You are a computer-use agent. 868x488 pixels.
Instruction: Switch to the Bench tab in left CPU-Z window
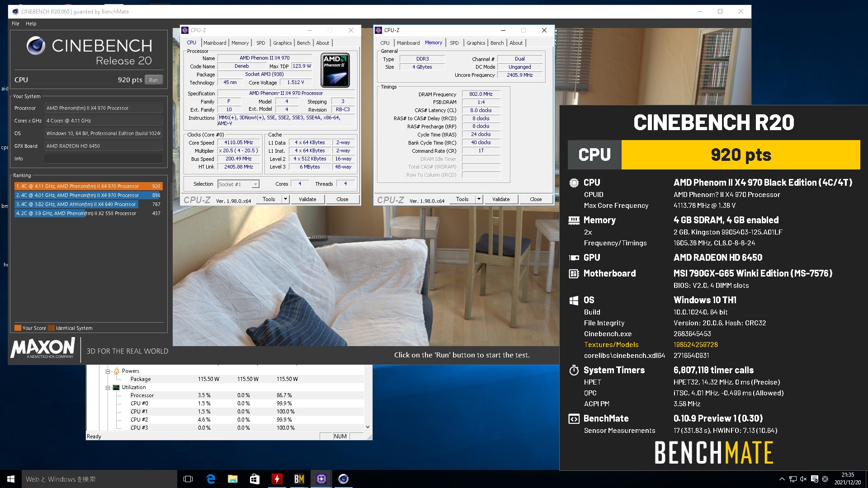click(x=304, y=43)
